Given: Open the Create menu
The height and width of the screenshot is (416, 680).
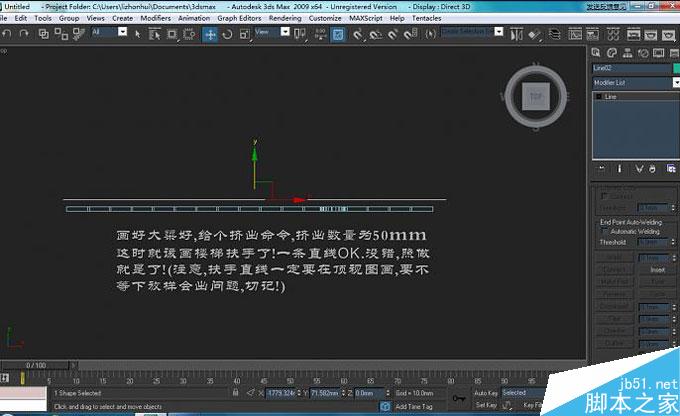Looking at the screenshot, I should click(x=123, y=18).
